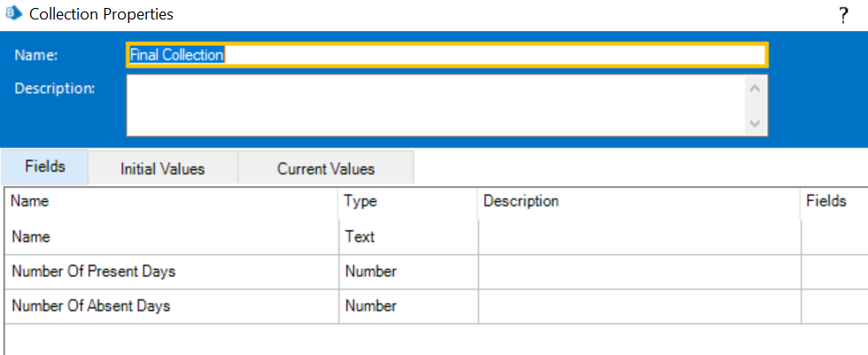Switch to the Fields tab

point(44,167)
